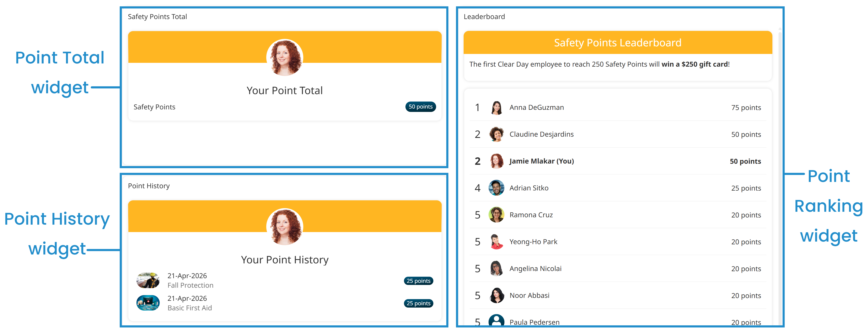Click the Fall Protection course thumbnail
868x330 pixels.
(x=148, y=280)
